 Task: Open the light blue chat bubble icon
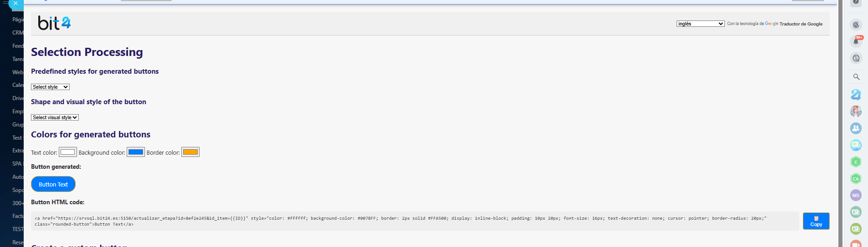856,145
